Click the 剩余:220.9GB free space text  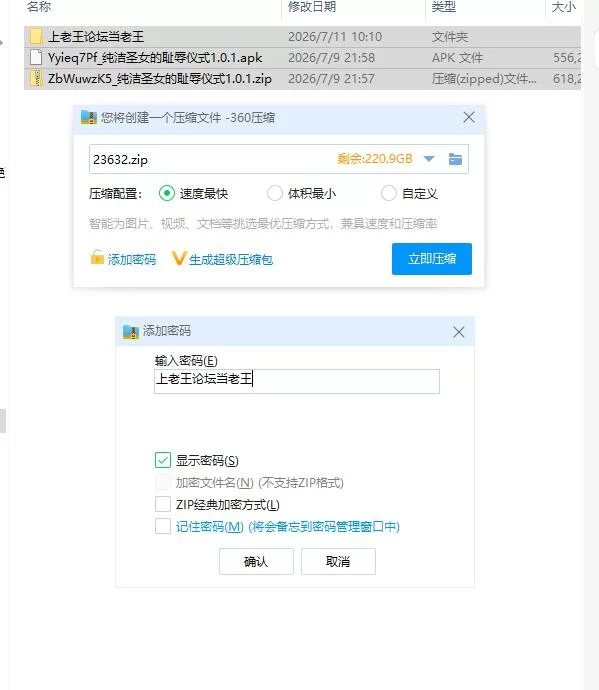click(x=375, y=159)
